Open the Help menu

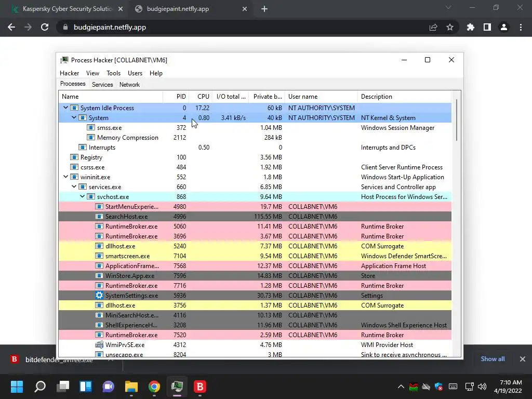[156, 73]
